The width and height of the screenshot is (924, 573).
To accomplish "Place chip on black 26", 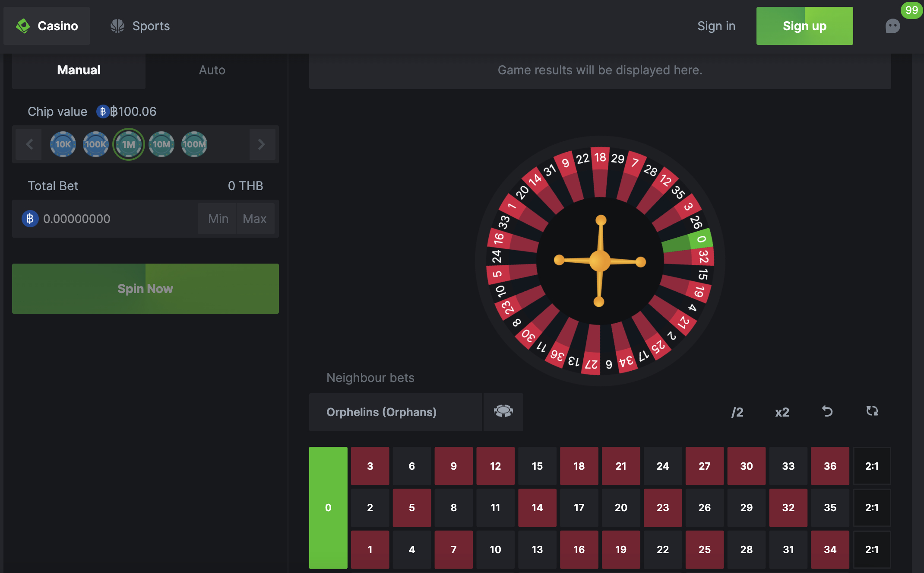I will click(x=705, y=508).
